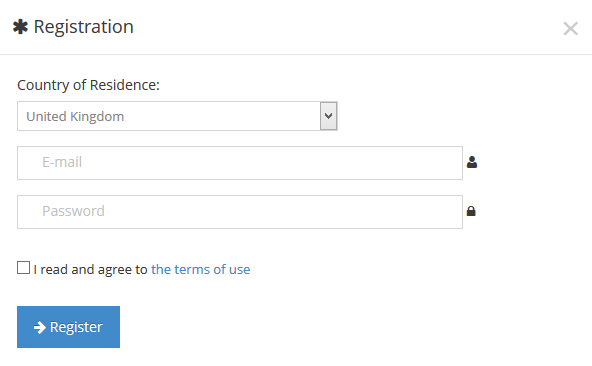Close the Registration dialog with X
This screenshot has width=592, height=366.
point(570,29)
